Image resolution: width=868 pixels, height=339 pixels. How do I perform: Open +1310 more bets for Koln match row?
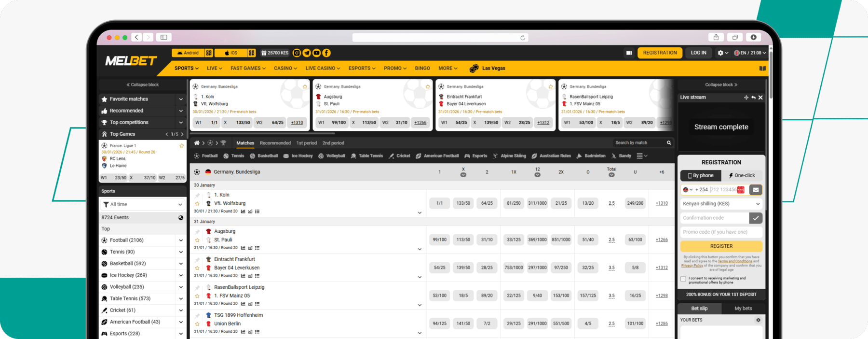point(662,203)
